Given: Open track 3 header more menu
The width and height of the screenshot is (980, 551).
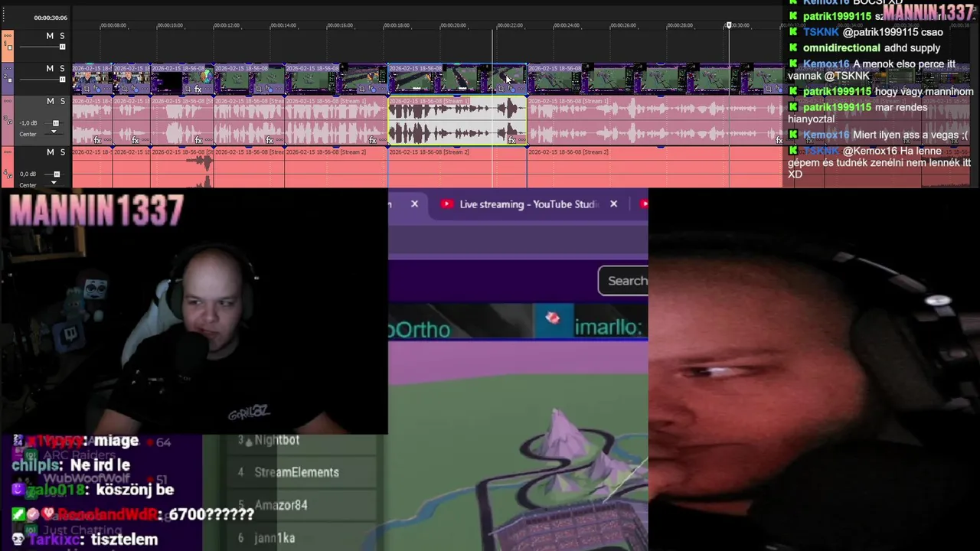Looking at the screenshot, I should point(8,101).
